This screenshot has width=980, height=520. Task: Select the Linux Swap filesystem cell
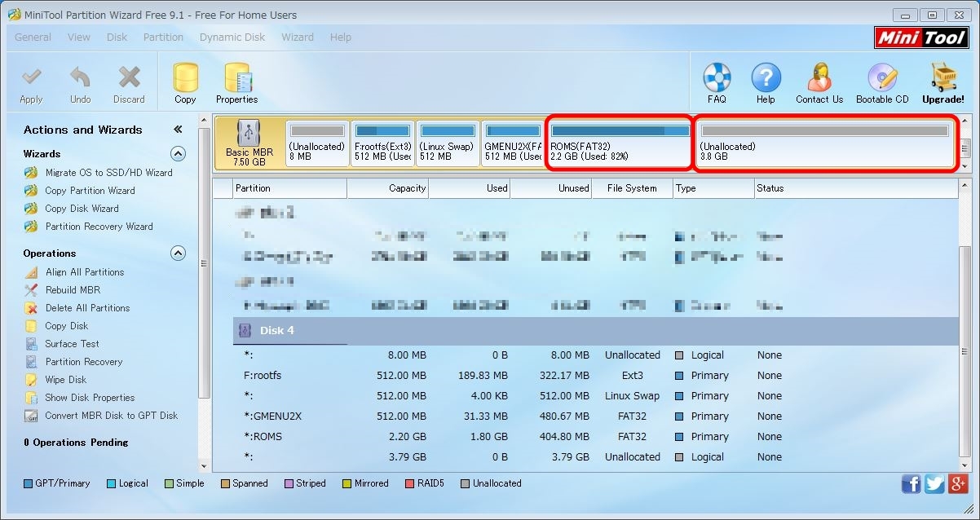pyautogui.click(x=632, y=396)
